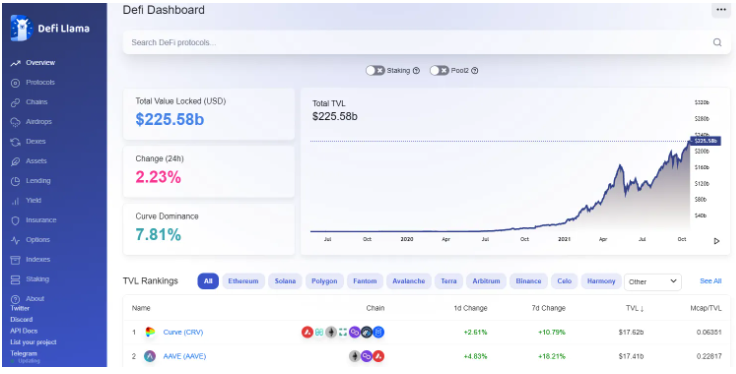Click the Defi Llama logo icon

point(21,28)
